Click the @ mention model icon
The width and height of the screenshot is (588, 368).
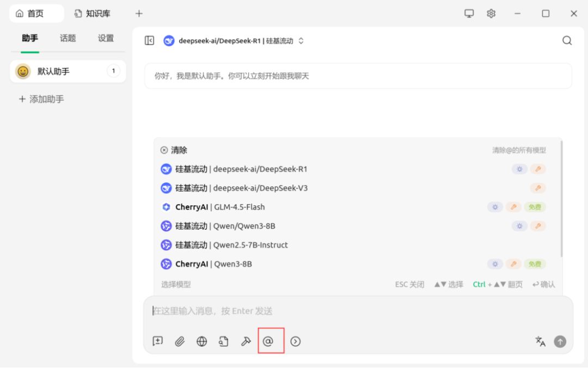pyautogui.click(x=268, y=341)
